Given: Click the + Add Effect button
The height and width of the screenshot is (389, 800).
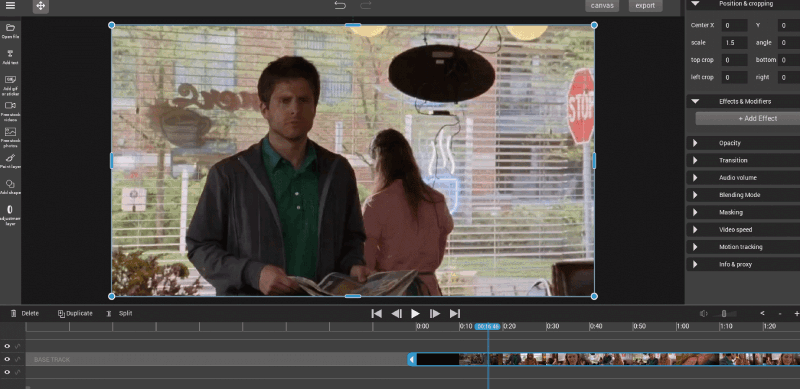Looking at the screenshot, I should point(748,118).
